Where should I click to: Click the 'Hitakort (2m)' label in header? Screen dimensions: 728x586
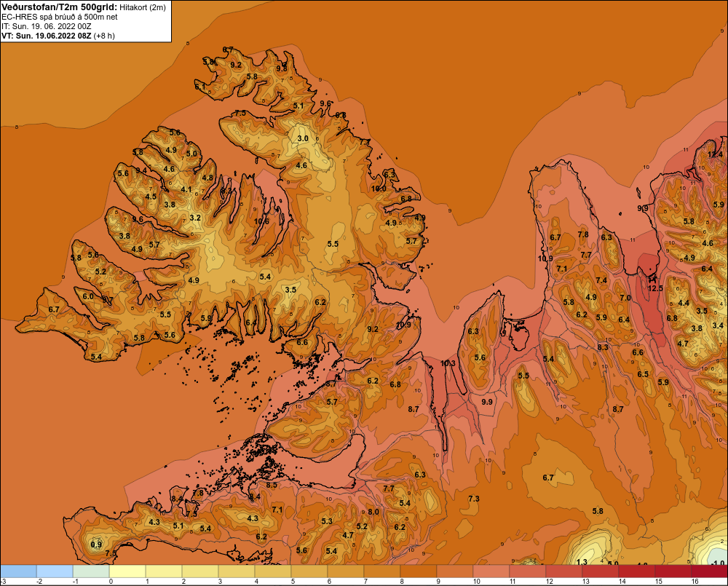point(143,7)
